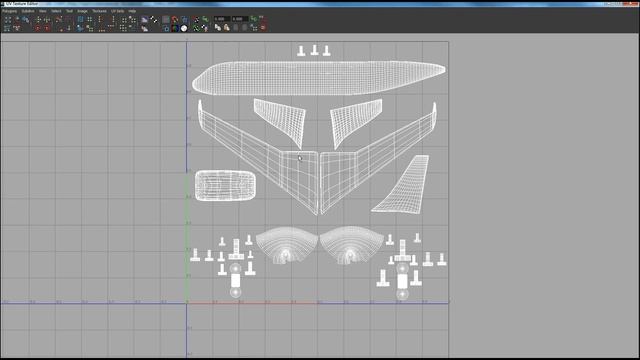Click the UV Transformation Entry mode icon
This screenshot has width=640, height=360.
(x=262, y=19)
